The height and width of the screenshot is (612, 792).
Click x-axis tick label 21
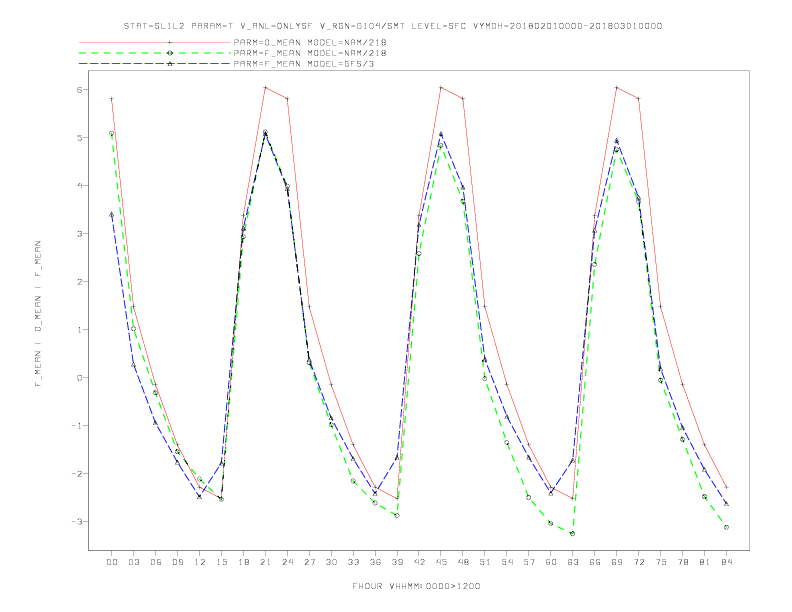click(265, 562)
